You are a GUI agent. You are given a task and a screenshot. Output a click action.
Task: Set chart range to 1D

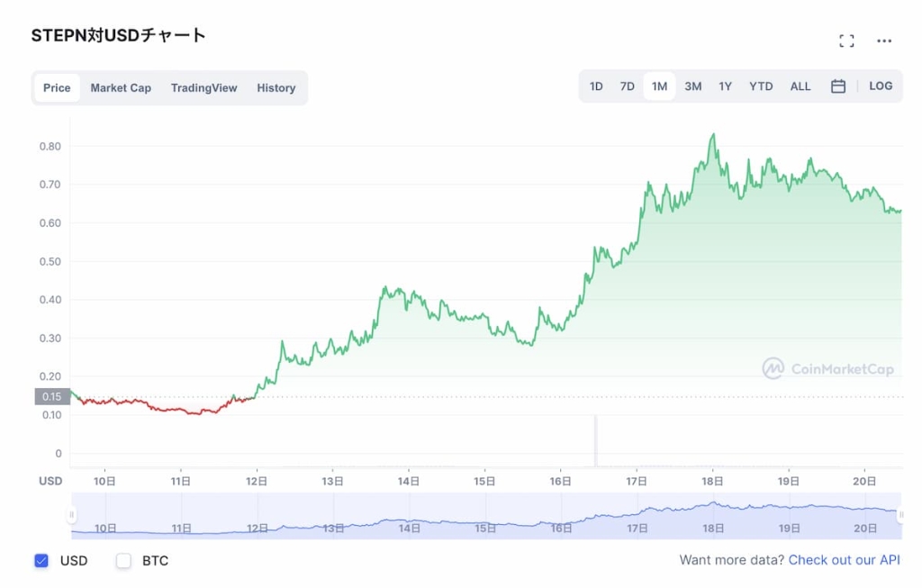pos(596,86)
